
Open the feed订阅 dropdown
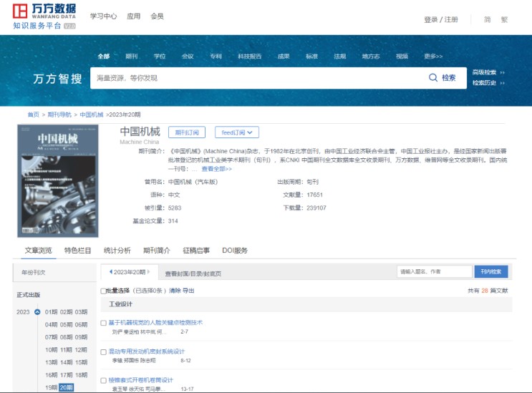tap(237, 132)
